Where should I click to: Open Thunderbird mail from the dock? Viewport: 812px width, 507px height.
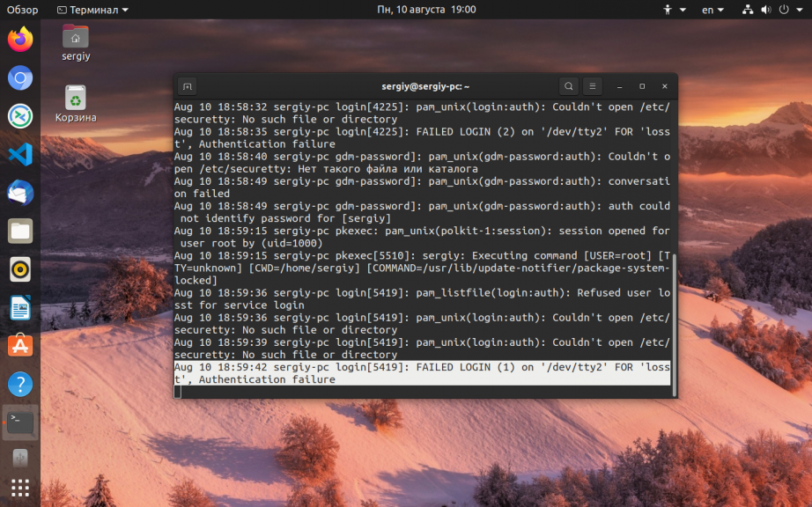click(x=20, y=193)
